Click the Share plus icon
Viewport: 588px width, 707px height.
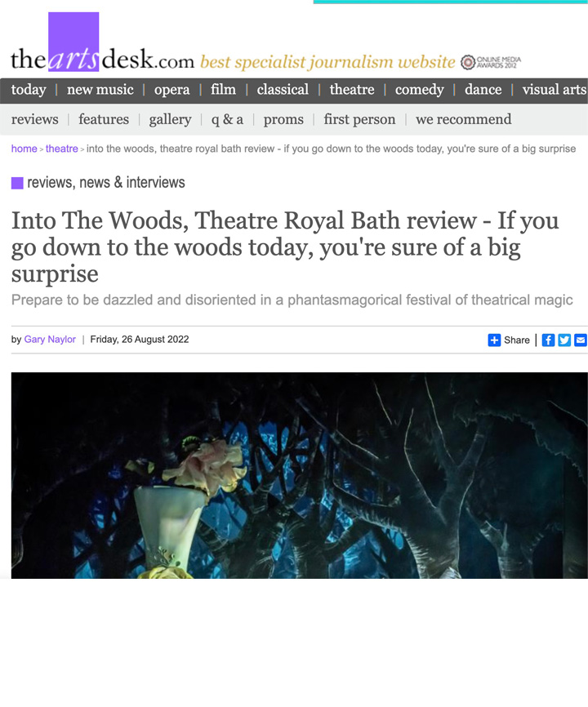(494, 340)
